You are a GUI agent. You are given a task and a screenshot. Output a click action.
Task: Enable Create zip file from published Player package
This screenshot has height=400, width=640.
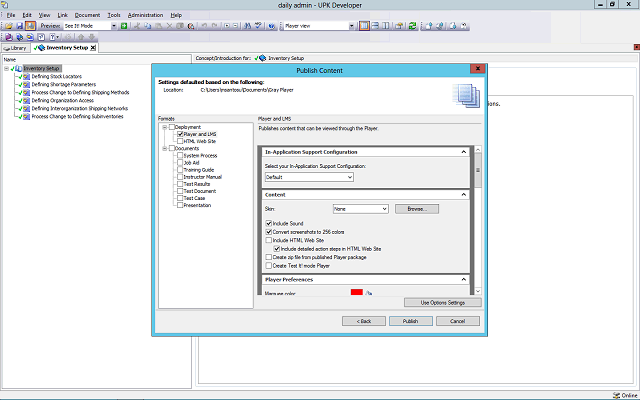269,257
